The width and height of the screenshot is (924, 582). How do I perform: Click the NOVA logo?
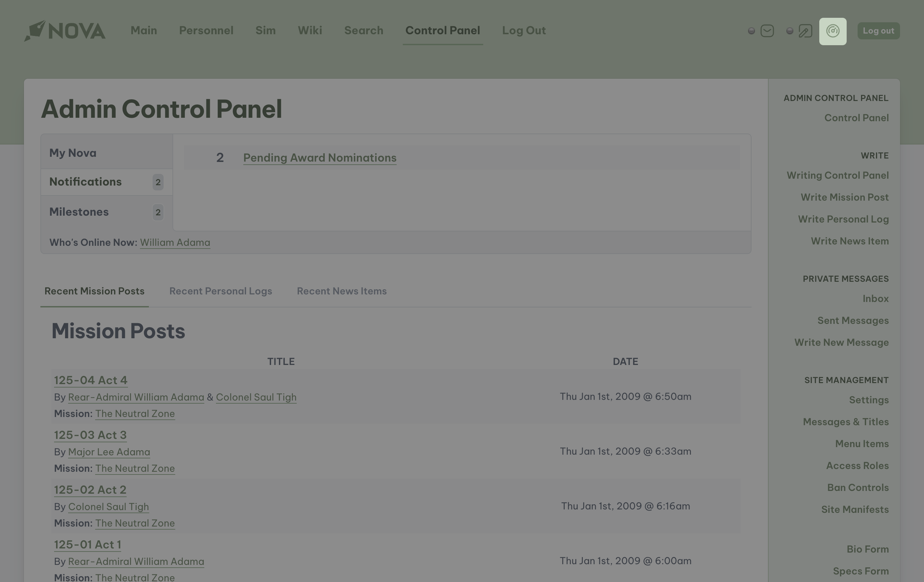pyautogui.click(x=65, y=31)
